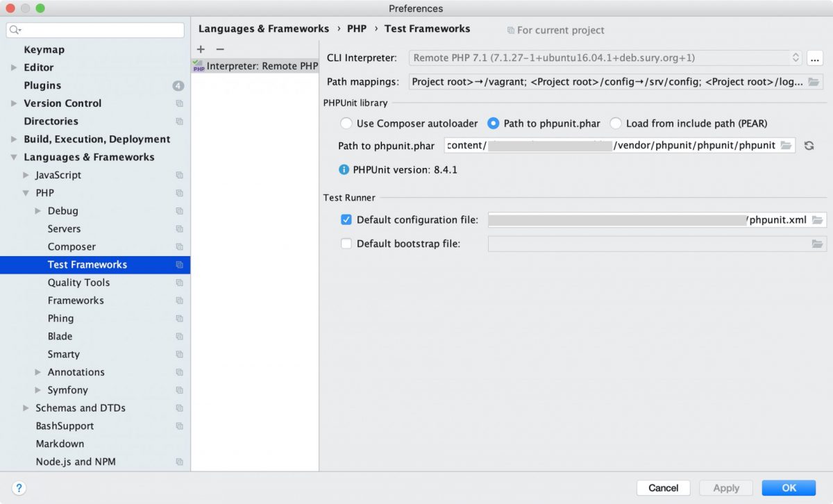Image resolution: width=833 pixels, height=504 pixels.
Task: Expand the Version Control section
Action: click(x=14, y=103)
